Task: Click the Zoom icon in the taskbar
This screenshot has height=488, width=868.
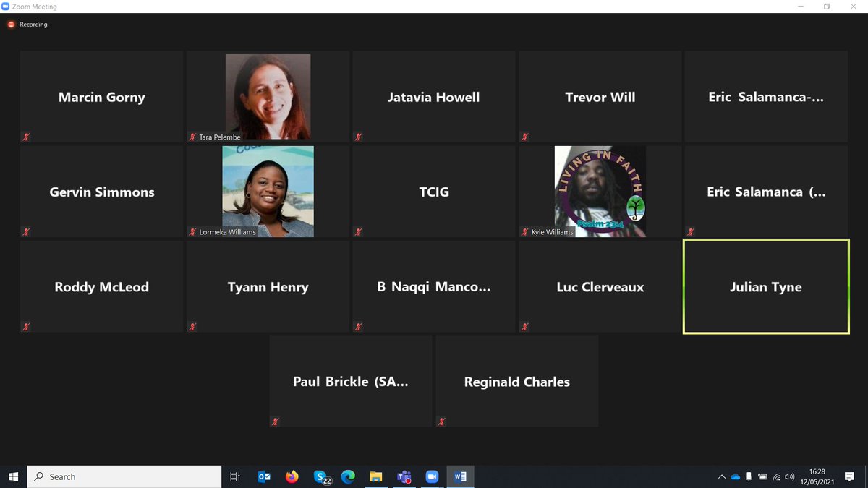Action: [x=432, y=476]
